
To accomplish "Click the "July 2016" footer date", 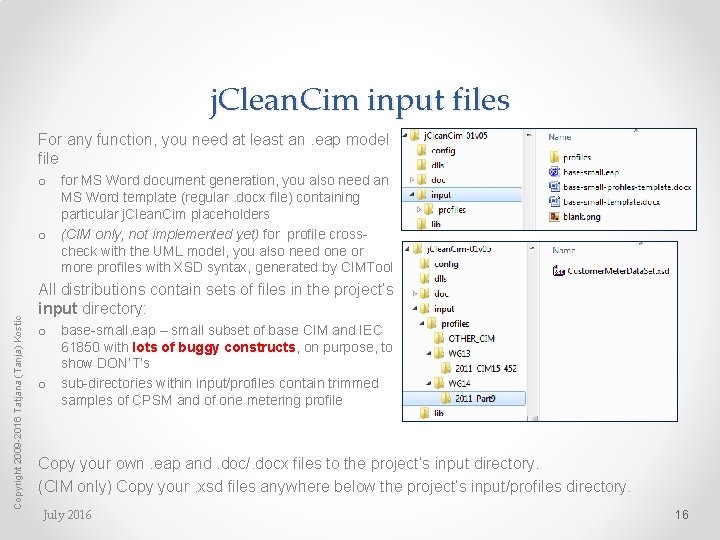I will click(x=67, y=515).
